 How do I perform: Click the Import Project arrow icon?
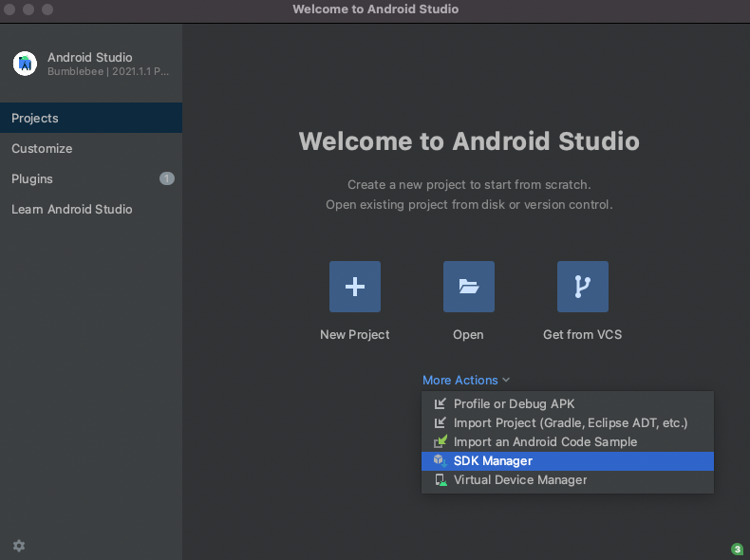pyautogui.click(x=441, y=422)
